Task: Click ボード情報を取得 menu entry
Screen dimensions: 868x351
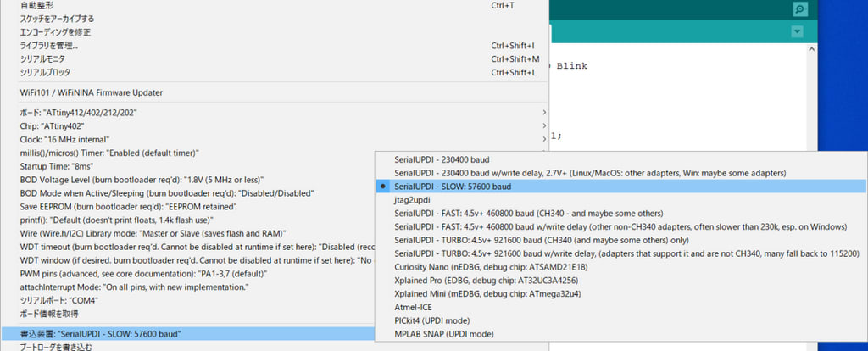Action: click(x=188, y=314)
